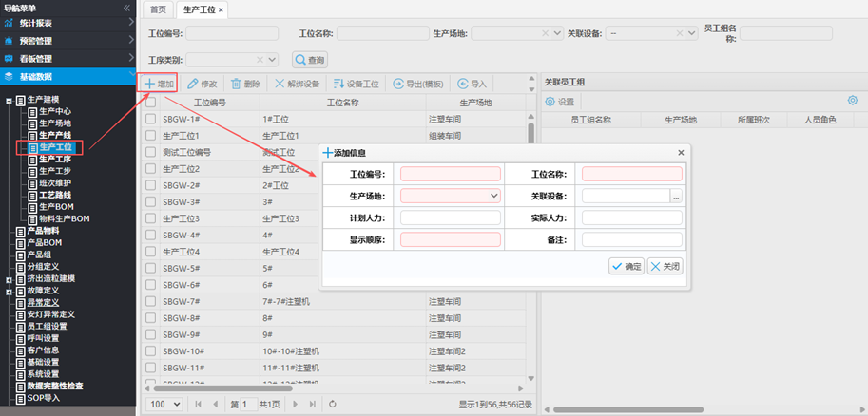
Task: Go to last page using pagination icon
Action: (312, 405)
